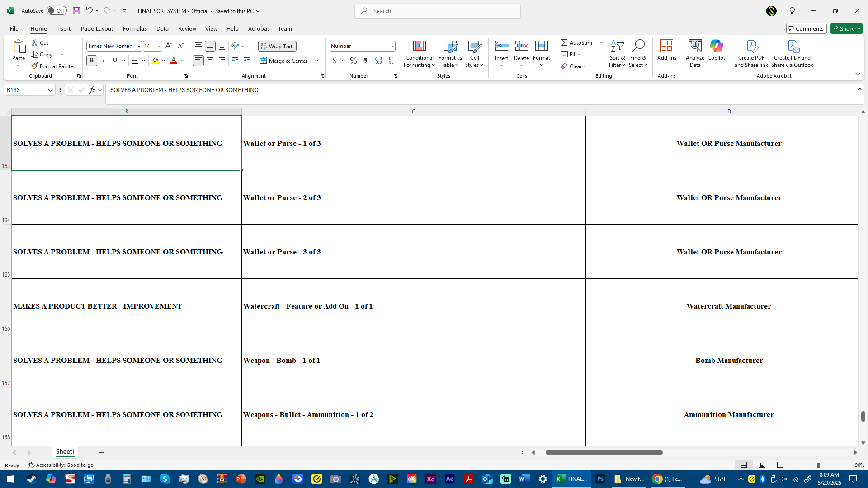Screen dimensions: 868x488
Task: Toggle Wrap Text for the cell
Action: tap(277, 46)
